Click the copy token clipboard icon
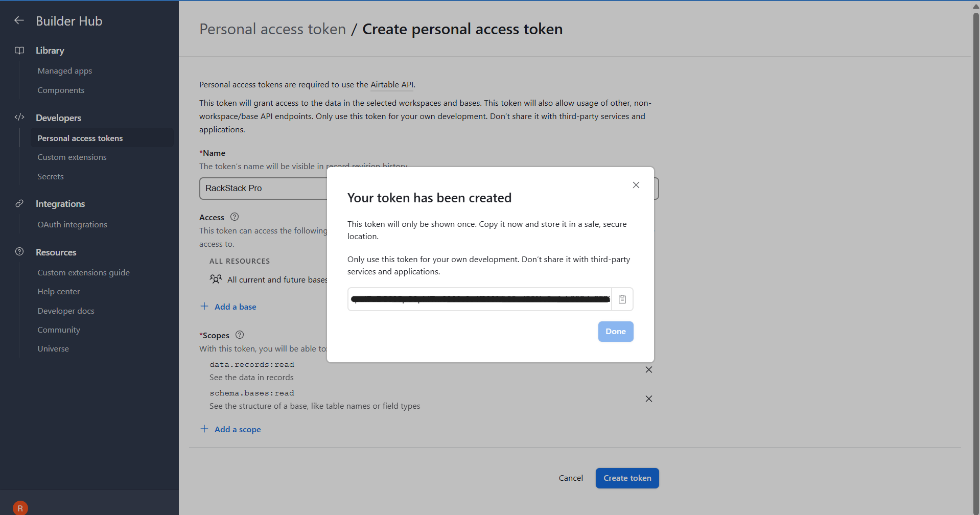 click(x=622, y=299)
